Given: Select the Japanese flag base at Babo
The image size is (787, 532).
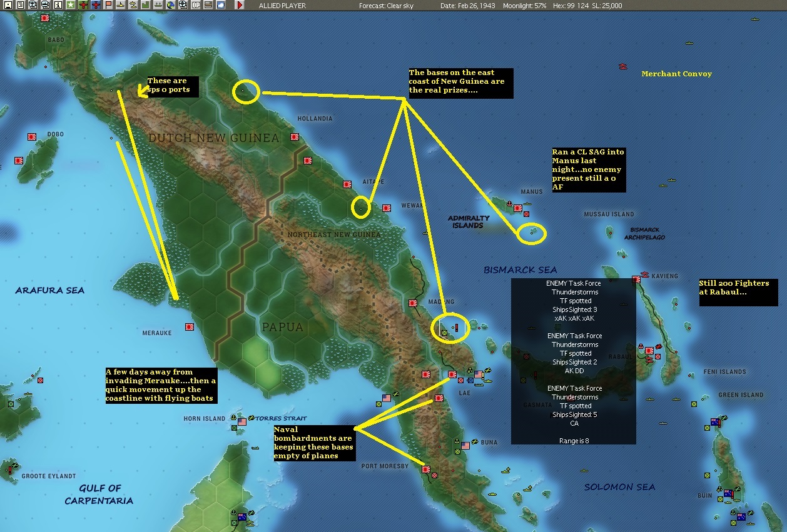Looking at the screenshot, I should coord(45,19).
